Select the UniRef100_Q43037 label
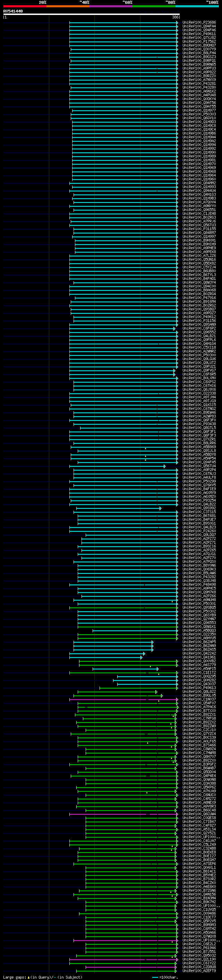This screenshot has height=980, width=222. click(199, 685)
